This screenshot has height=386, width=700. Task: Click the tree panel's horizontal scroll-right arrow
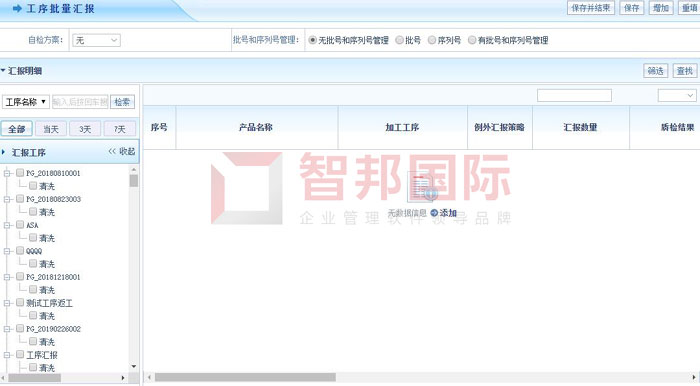(x=124, y=378)
